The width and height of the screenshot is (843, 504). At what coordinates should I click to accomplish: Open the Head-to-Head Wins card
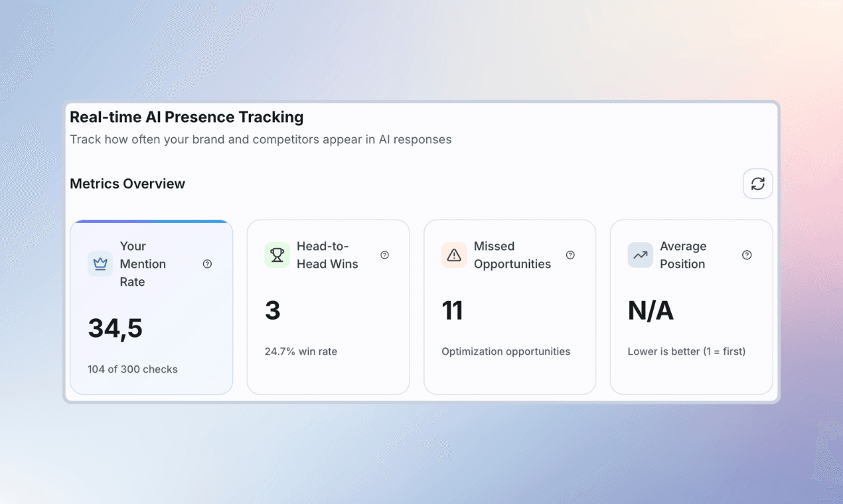(x=328, y=307)
